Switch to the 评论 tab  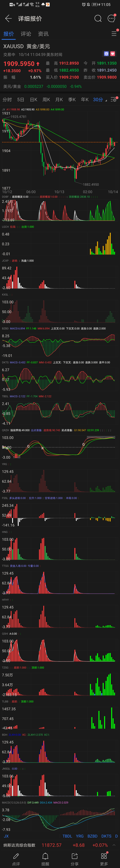click(x=26, y=34)
